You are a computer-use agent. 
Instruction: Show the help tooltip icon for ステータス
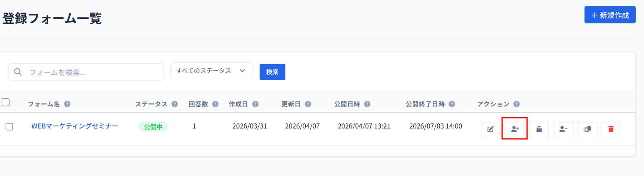pos(175,104)
